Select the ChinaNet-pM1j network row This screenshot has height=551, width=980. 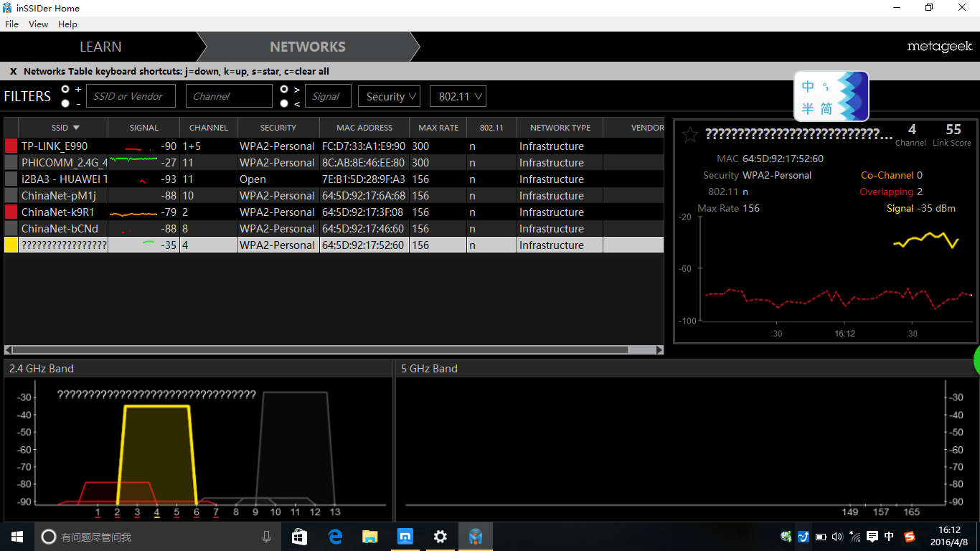[x=334, y=195]
